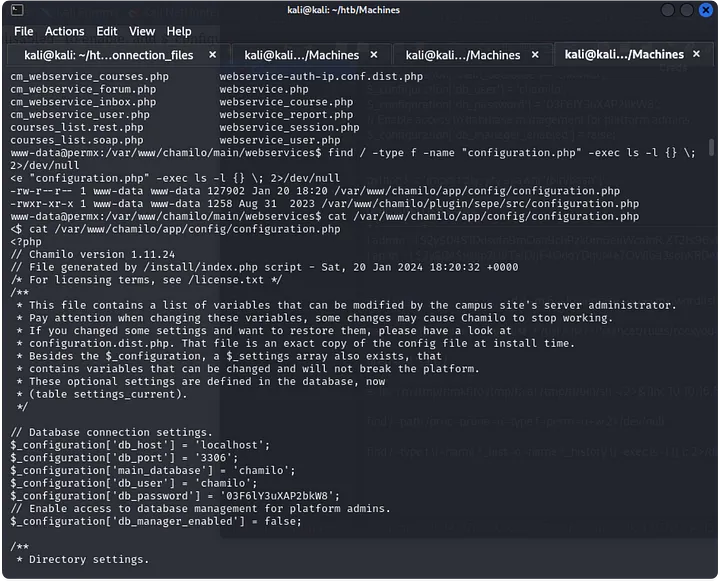
Task: Close the active Machines tab
Action: click(697, 55)
